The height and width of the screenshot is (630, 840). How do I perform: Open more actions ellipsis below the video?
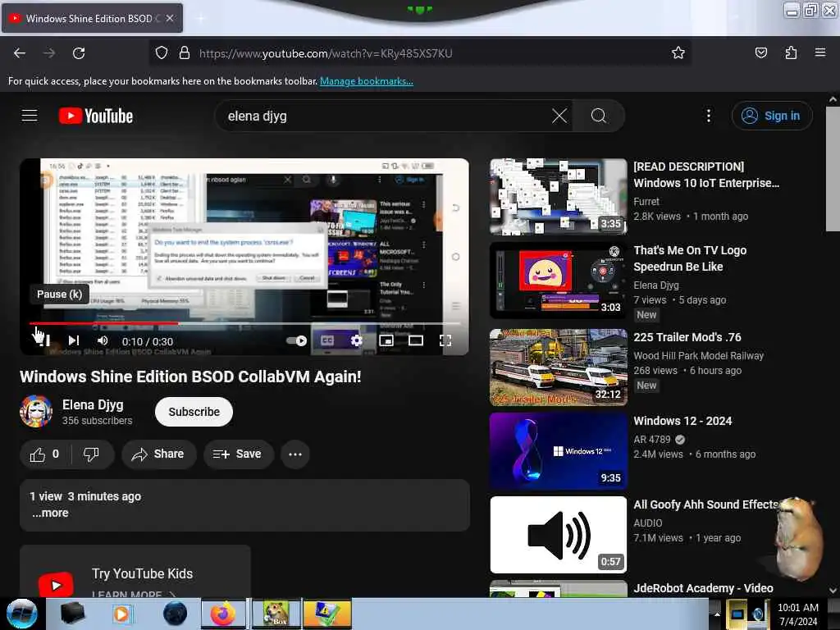point(295,454)
